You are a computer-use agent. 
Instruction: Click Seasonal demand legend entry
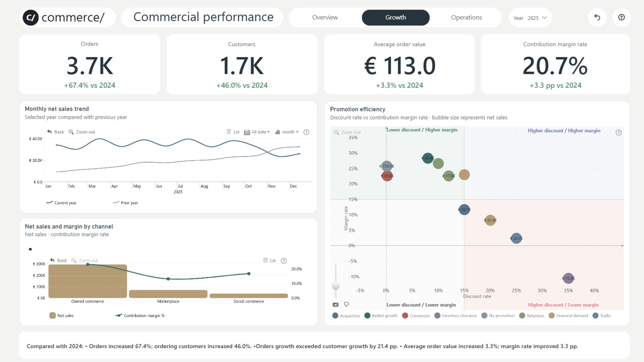(x=568, y=316)
